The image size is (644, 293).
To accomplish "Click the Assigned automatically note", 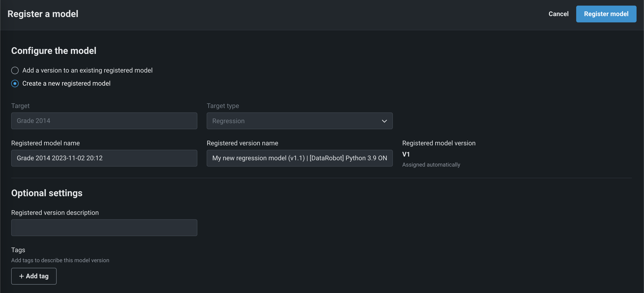I will pos(431,165).
